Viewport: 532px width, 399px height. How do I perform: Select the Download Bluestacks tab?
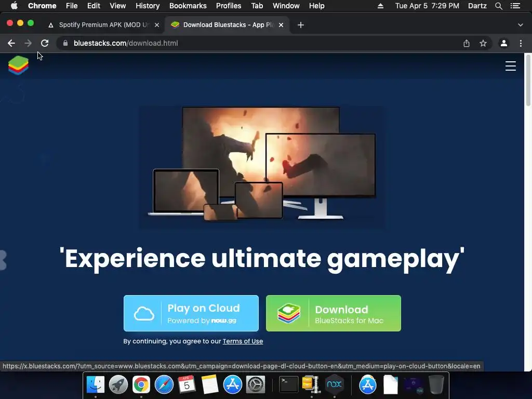228,25
